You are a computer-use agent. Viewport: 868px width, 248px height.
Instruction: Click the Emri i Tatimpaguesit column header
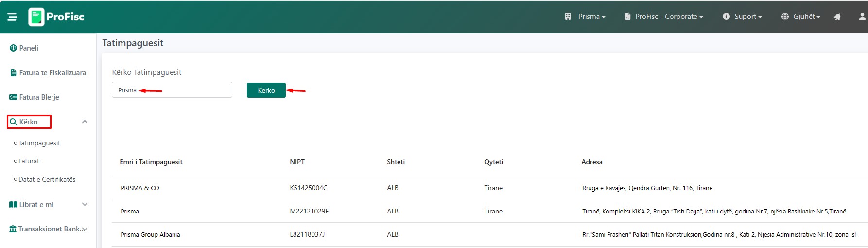151,162
